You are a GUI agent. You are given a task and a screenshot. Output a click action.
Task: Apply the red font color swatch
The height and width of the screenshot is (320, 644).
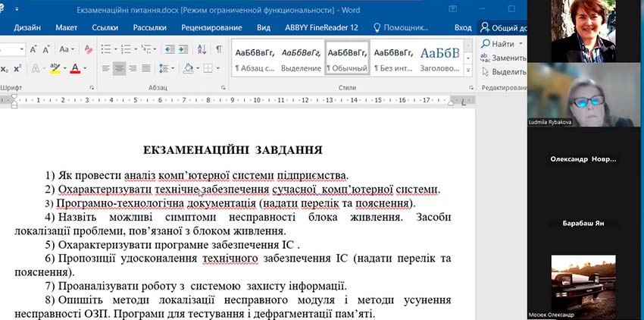tap(74, 68)
